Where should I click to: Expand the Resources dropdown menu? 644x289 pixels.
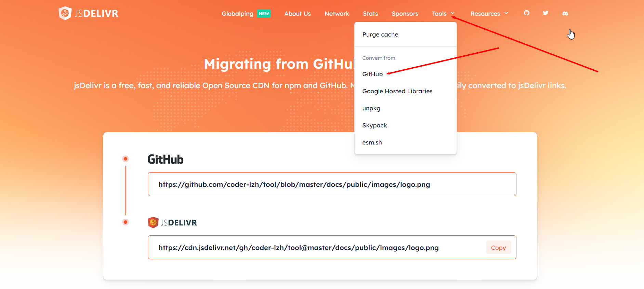(489, 14)
